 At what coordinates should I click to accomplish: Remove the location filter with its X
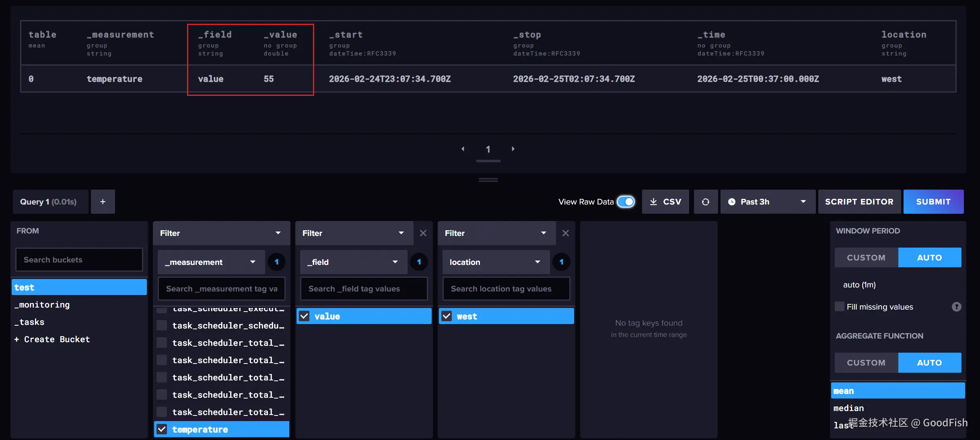point(565,233)
